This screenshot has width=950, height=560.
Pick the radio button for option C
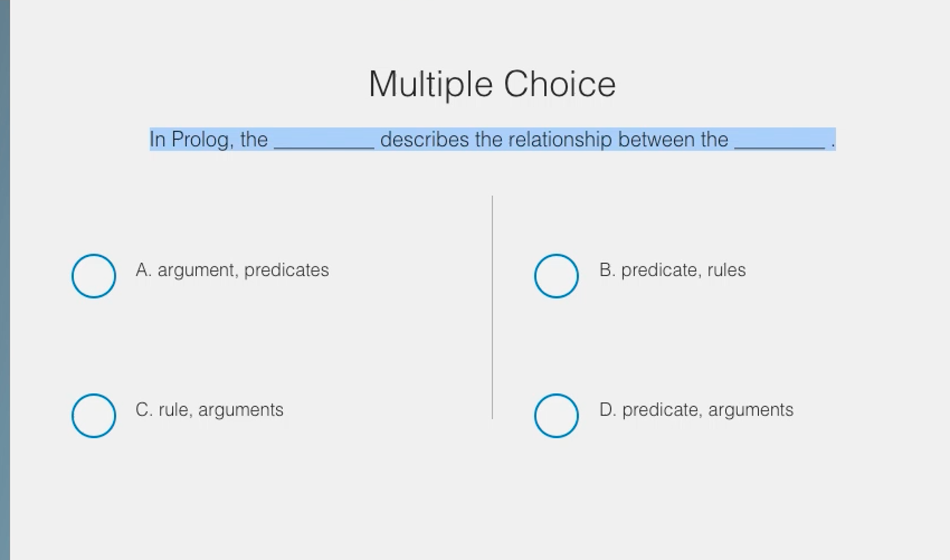(93, 416)
